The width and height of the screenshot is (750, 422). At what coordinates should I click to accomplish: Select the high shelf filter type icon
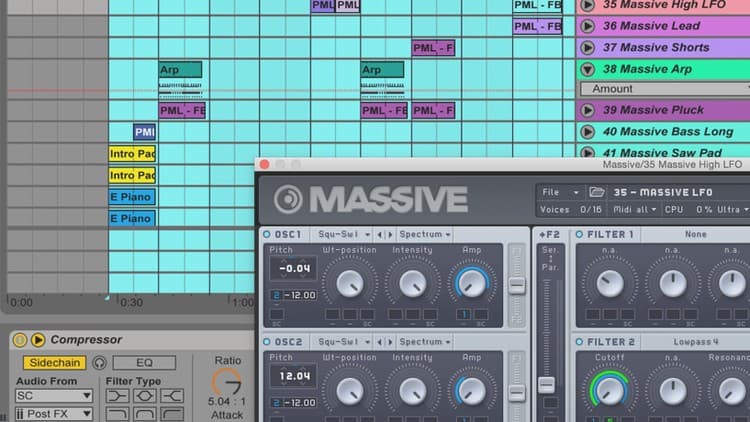point(172,396)
